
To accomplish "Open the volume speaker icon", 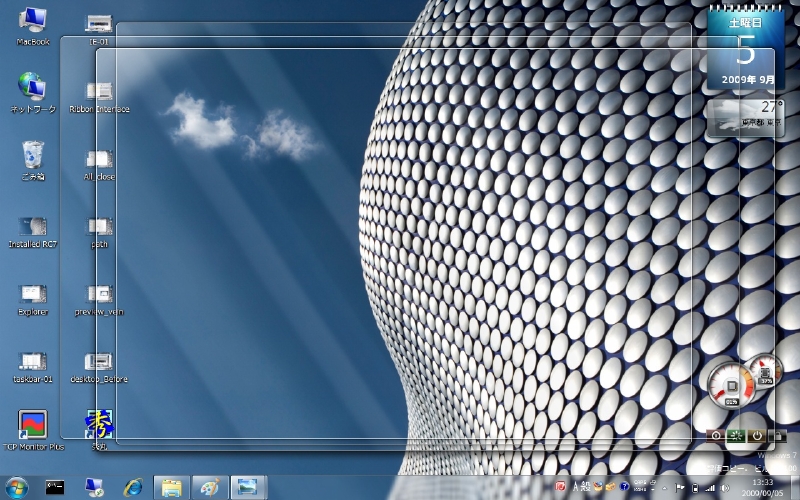I will (x=725, y=488).
